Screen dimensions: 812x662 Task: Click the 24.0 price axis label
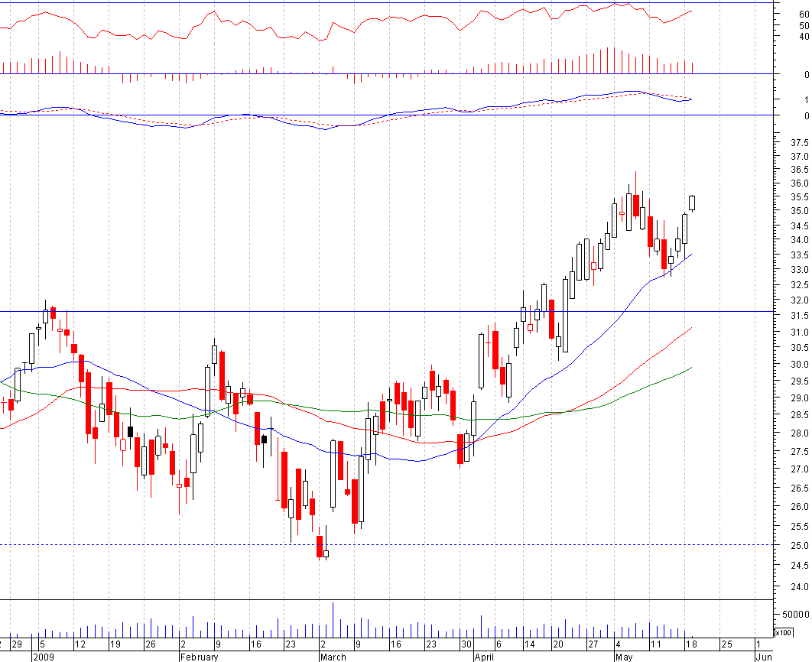[800, 587]
